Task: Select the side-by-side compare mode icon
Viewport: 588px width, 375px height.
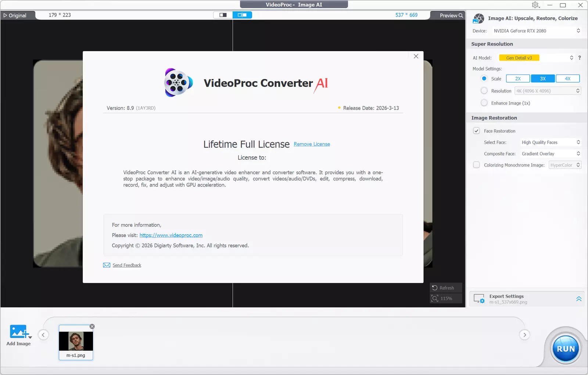Action: coord(242,15)
